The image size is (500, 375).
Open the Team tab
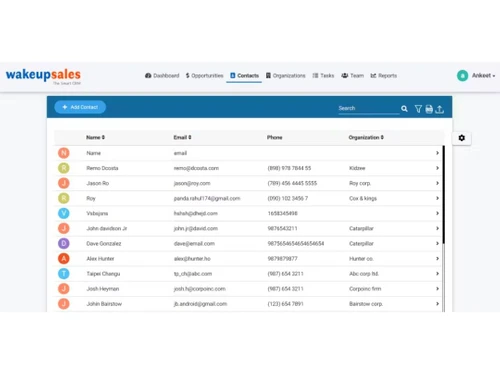click(352, 76)
